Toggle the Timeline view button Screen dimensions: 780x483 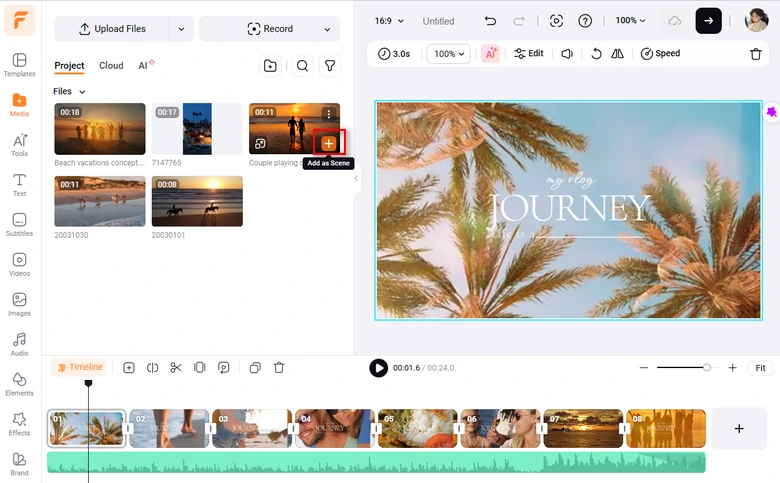click(x=79, y=368)
